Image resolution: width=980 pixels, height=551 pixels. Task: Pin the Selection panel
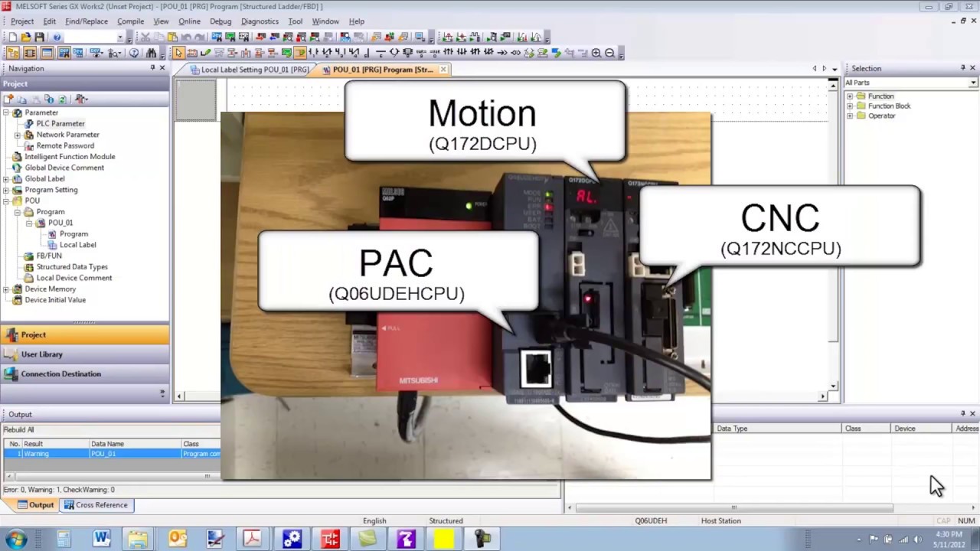point(962,68)
